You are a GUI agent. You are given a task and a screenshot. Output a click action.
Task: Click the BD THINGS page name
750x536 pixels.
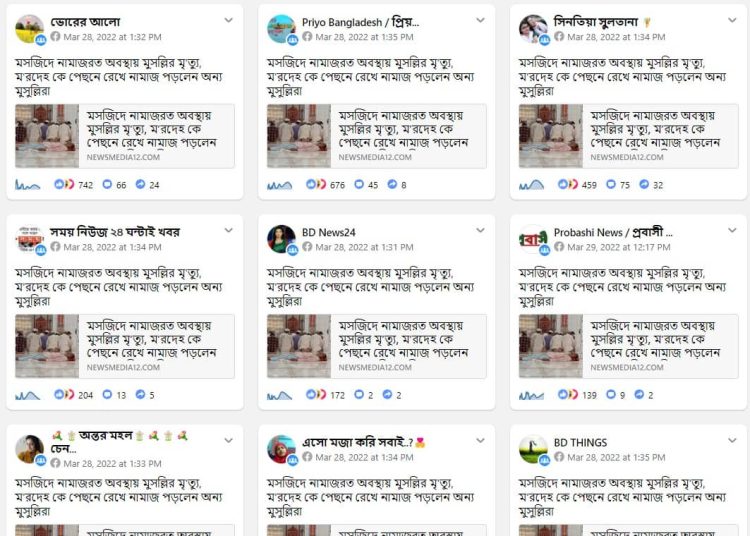pyautogui.click(x=580, y=443)
